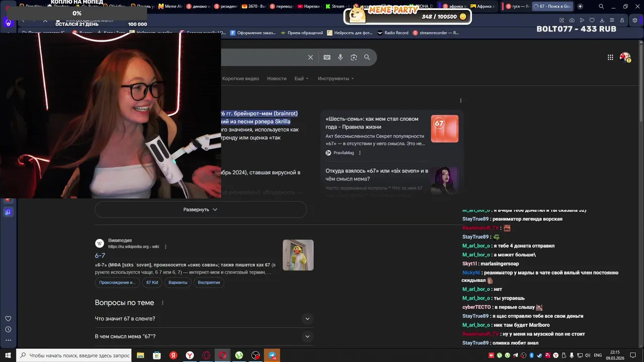The height and width of the screenshot is (362, 644).
Task: Open Прием обращений bookmark
Action: [302, 33]
